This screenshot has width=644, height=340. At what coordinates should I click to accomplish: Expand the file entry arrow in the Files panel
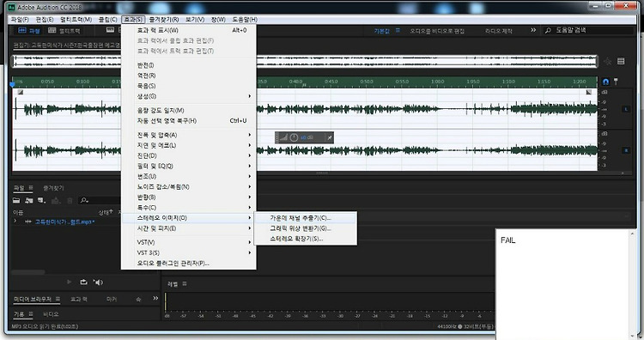15,222
